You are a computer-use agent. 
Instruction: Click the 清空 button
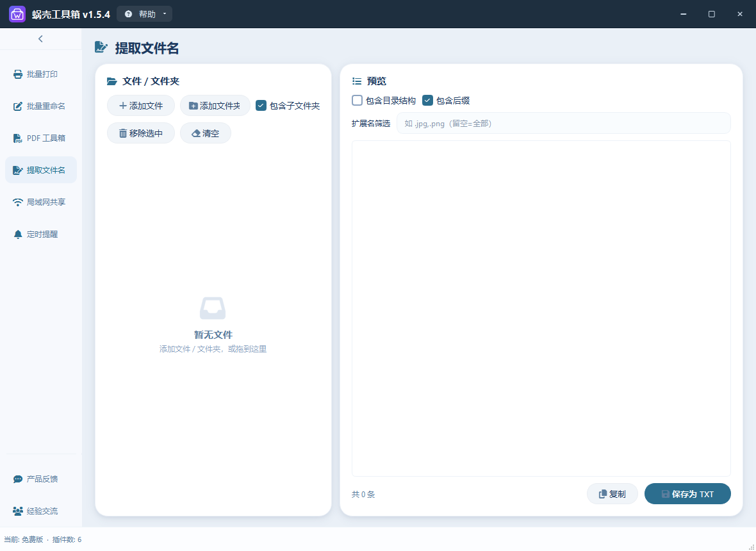(206, 133)
